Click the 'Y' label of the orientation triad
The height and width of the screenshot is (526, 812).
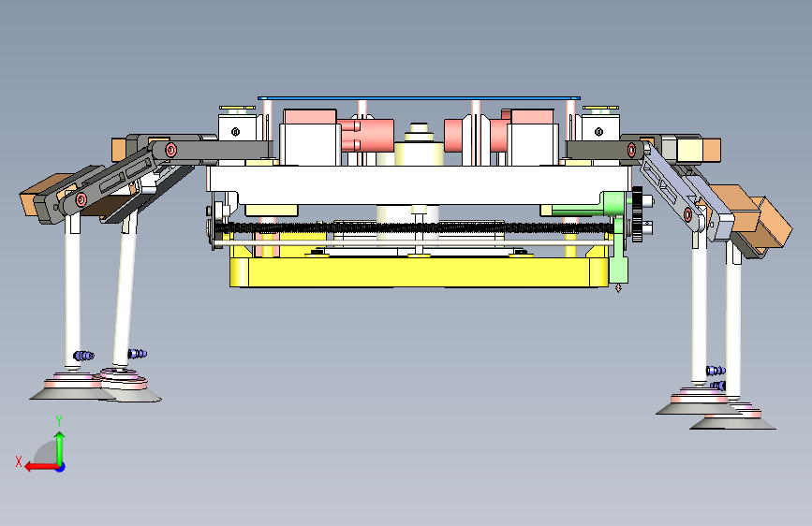[59, 421]
